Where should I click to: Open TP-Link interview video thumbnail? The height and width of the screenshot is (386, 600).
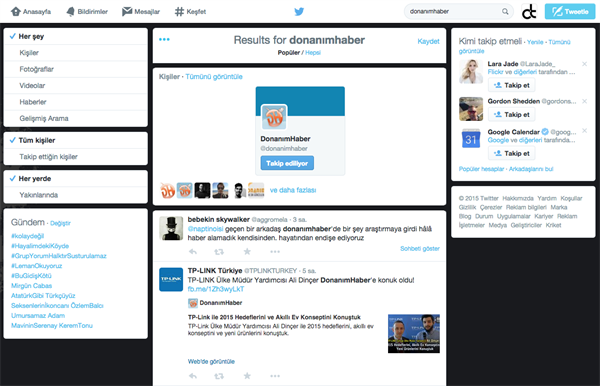tap(414, 334)
